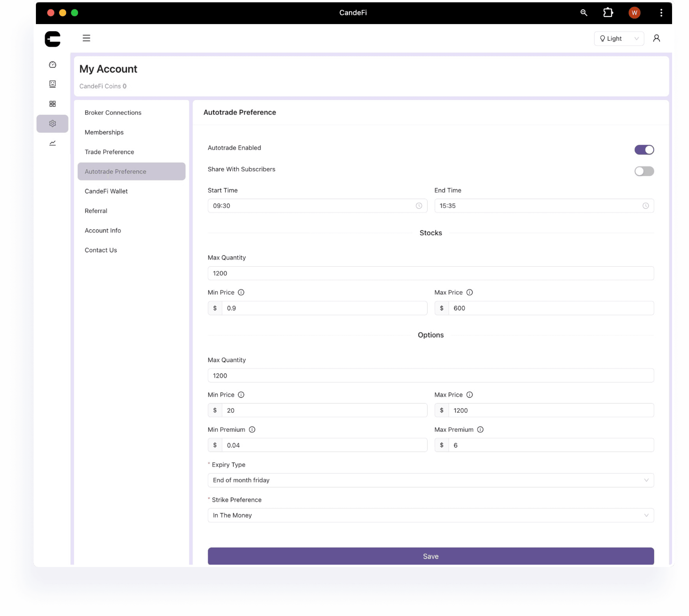Open Contact Us menu item

click(131, 250)
